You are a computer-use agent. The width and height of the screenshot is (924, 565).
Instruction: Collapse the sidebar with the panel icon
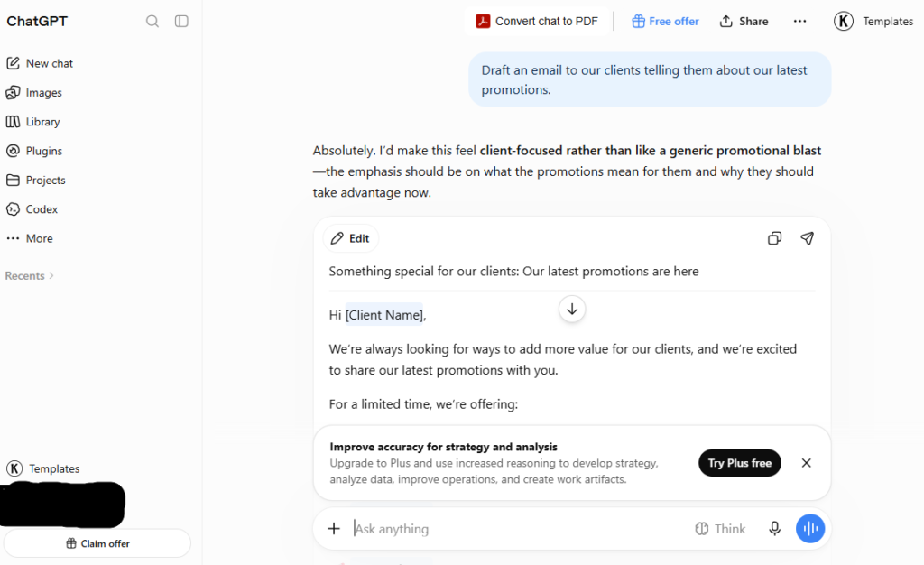(181, 21)
